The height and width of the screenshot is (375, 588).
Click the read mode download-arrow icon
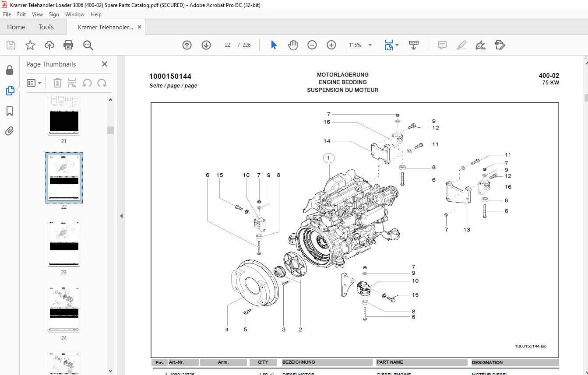click(x=414, y=45)
